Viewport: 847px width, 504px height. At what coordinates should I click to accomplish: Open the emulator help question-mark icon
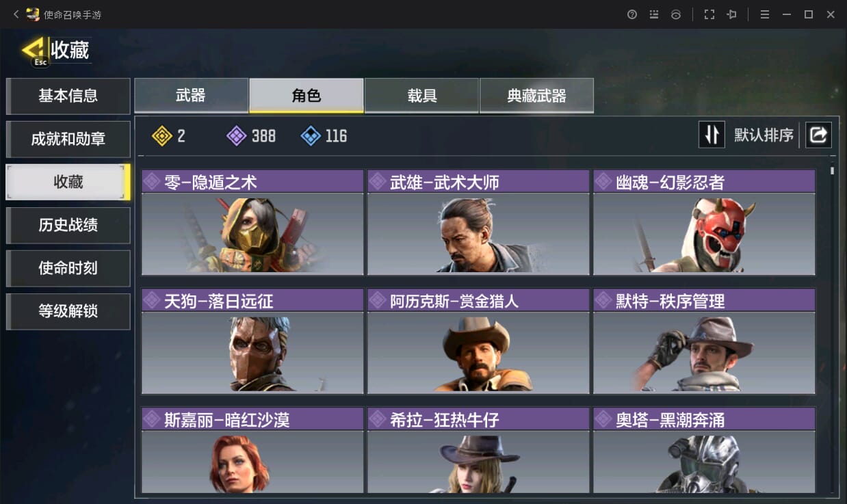point(632,14)
